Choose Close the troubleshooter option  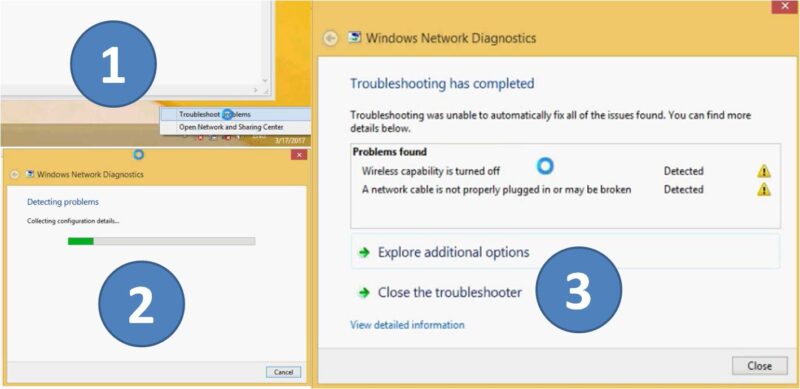(x=449, y=293)
